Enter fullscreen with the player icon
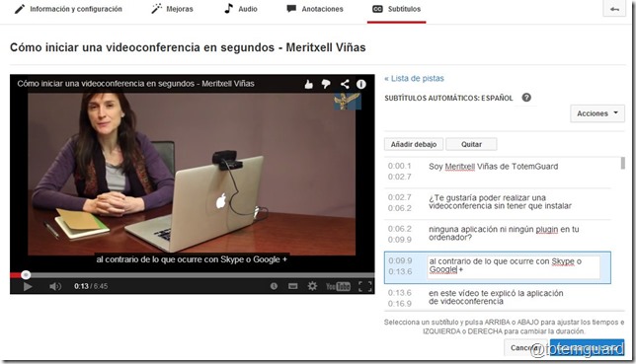636x364 pixels. point(365,287)
